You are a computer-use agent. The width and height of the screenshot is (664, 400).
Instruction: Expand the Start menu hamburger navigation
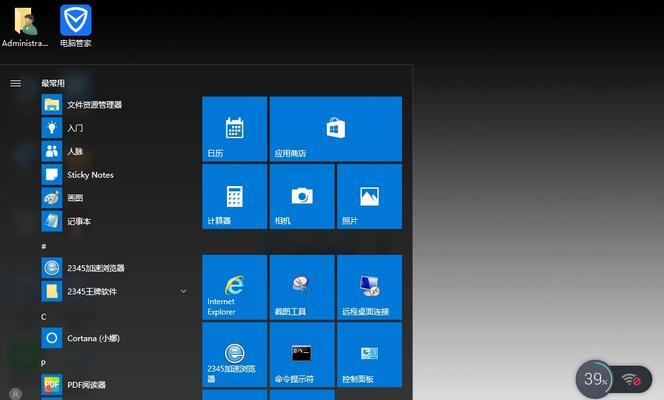point(16,83)
